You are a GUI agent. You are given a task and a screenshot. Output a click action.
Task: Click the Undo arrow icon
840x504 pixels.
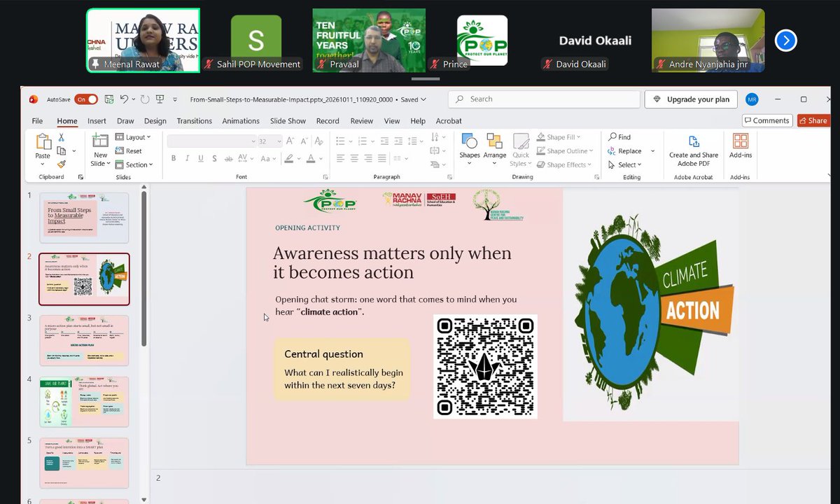click(x=125, y=99)
